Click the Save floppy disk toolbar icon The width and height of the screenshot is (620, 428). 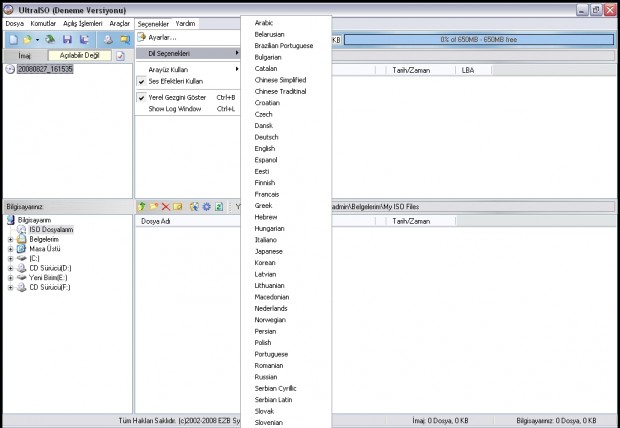click(68, 40)
